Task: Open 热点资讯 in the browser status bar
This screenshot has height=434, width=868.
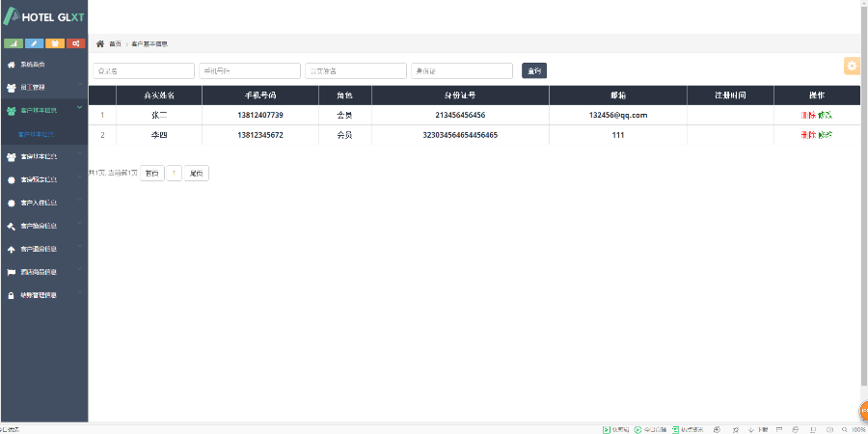Action: (688, 429)
